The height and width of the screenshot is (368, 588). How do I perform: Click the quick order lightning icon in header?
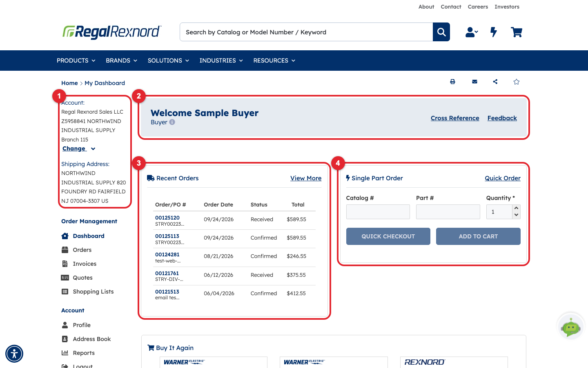pos(494,32)
